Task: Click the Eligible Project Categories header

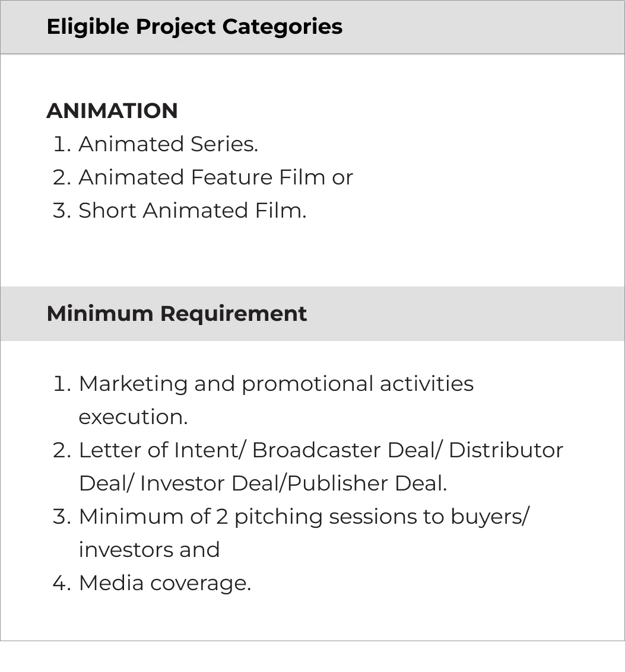Action: pos(194,27)
